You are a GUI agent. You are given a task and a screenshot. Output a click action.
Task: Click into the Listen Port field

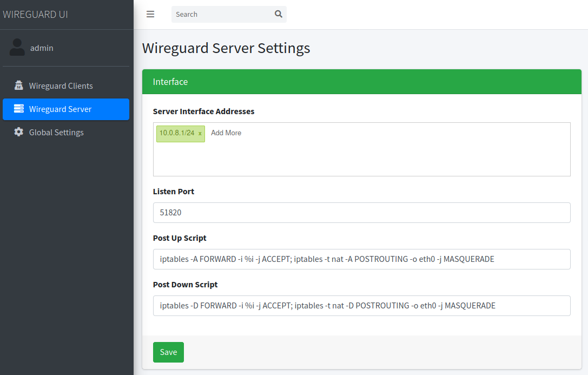[x=361, y=213]
